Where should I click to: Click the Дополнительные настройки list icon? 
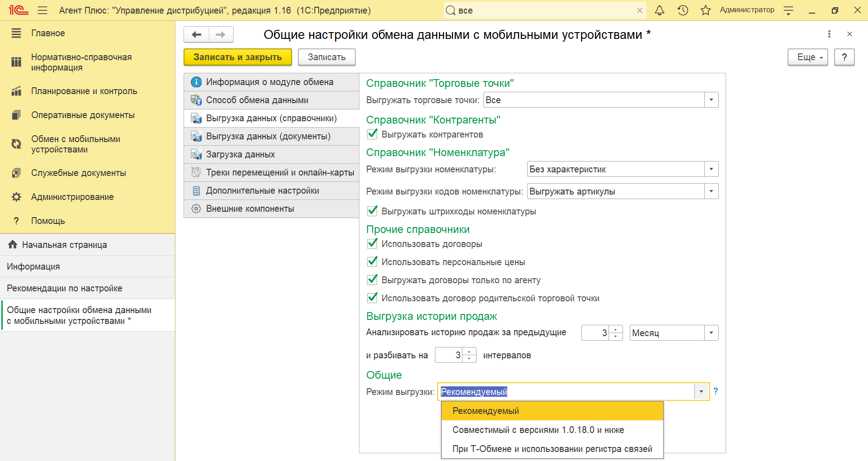[196, 190]
